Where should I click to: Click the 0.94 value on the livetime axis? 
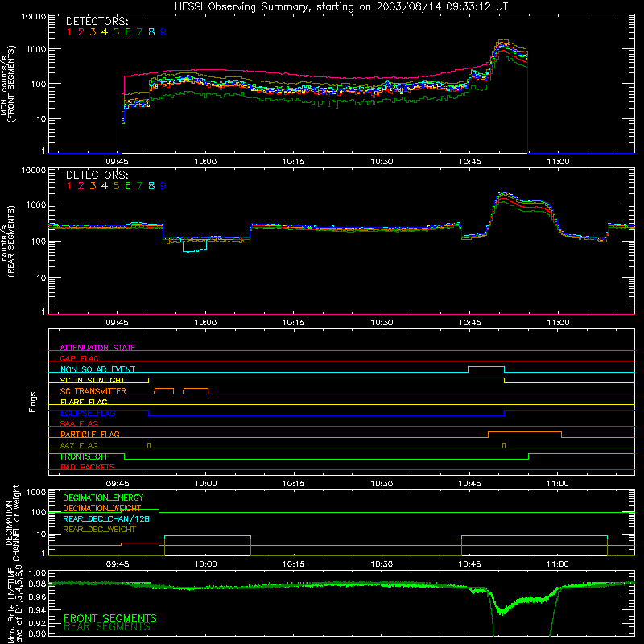pyautogui.click(x=37, y=610)
